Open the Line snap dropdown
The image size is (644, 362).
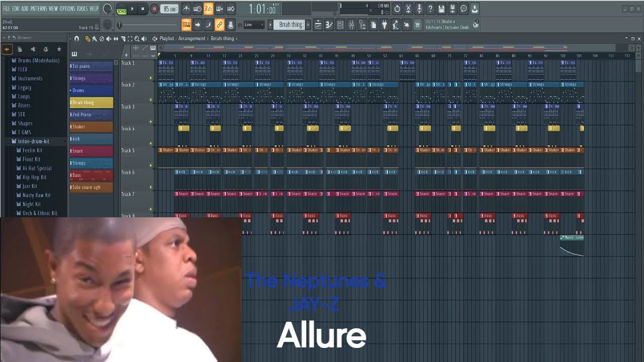(x=254, y=25)
